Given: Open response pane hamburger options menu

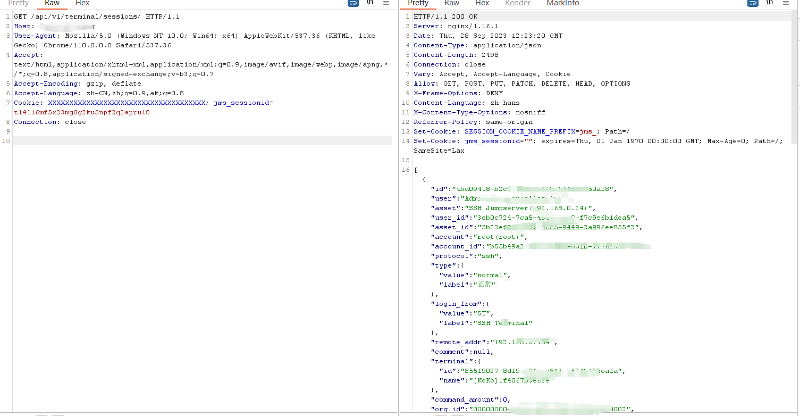Looking at the screenshot, I should 786,3.
